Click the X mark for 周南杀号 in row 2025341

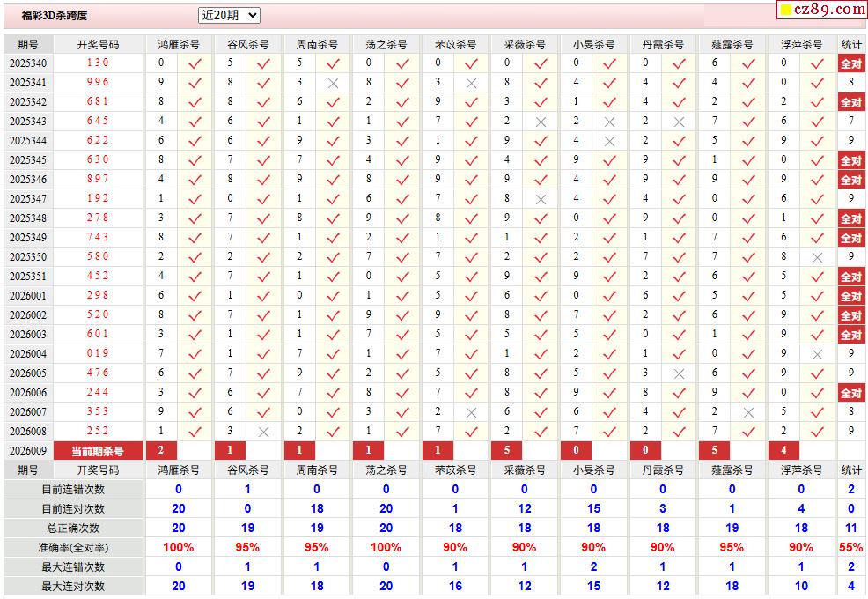pyautogui.click(x=333, y=83)
